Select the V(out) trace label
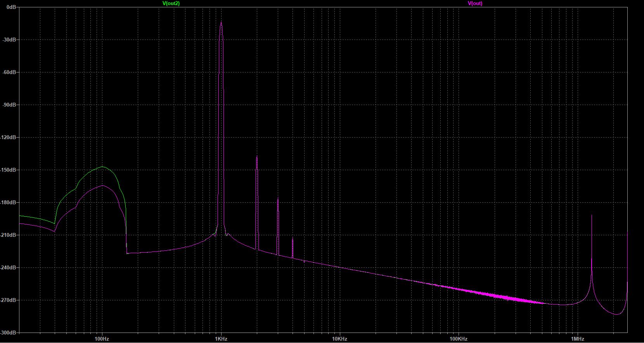 pyautogui.click(x=475, y=3)
